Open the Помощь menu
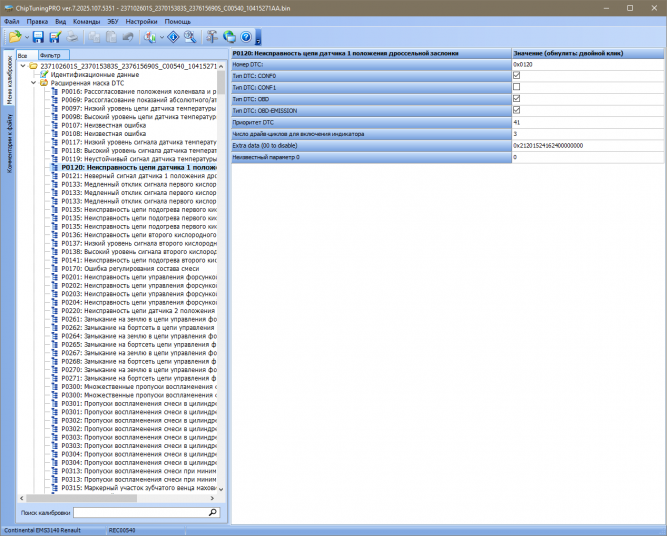Screen dimensions: 667x536 [177, 21]
